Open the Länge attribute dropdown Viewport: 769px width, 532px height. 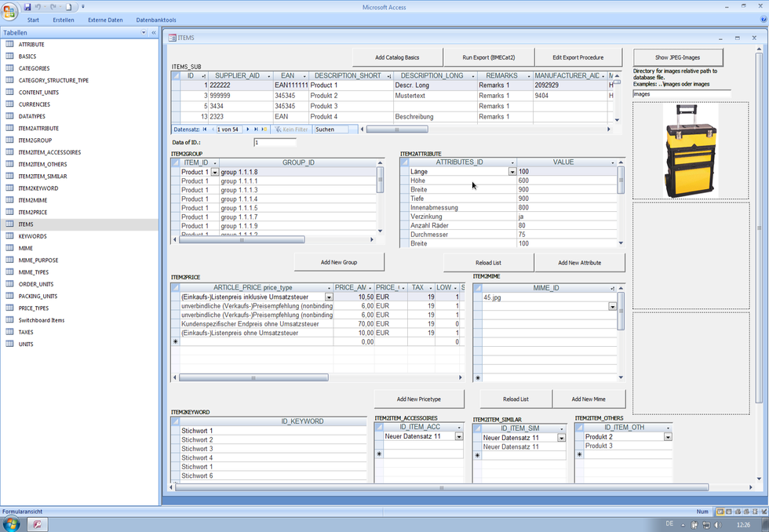(x=512, y=172)
